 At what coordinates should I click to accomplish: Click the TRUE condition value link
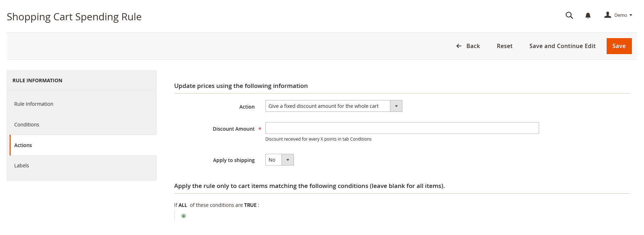pyautogui.click(x=250, y=205)
